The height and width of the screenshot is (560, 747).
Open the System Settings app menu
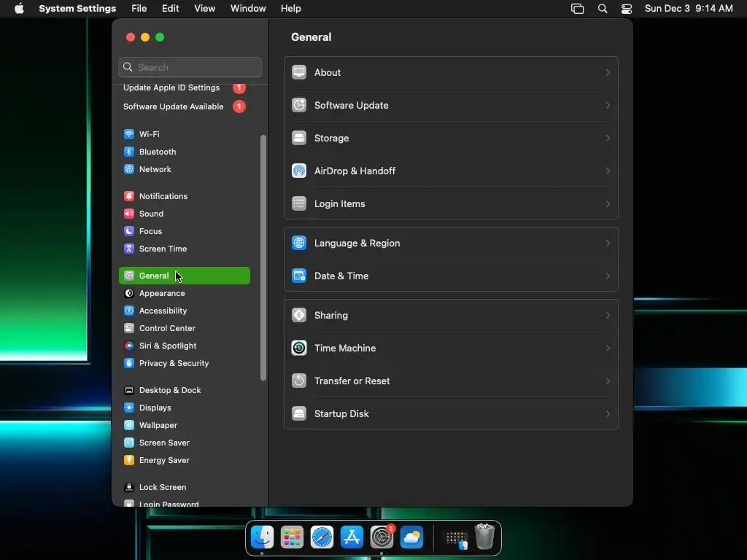tap(77, 9)
